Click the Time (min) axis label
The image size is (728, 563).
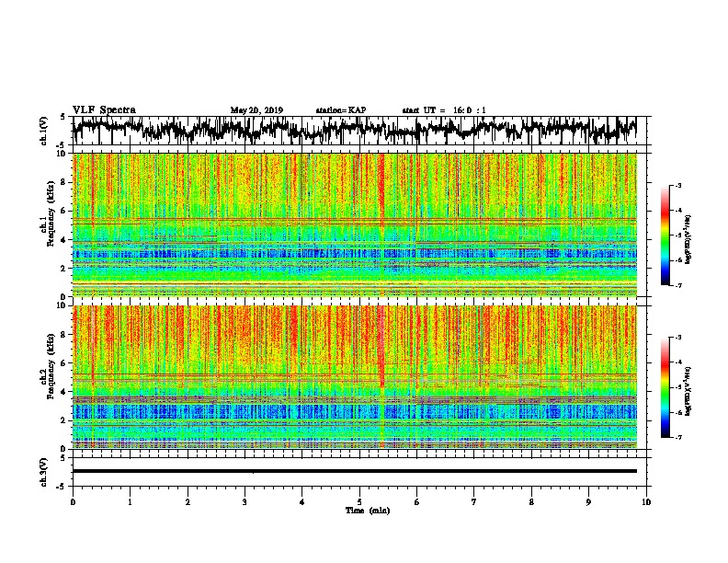(368, 511)
